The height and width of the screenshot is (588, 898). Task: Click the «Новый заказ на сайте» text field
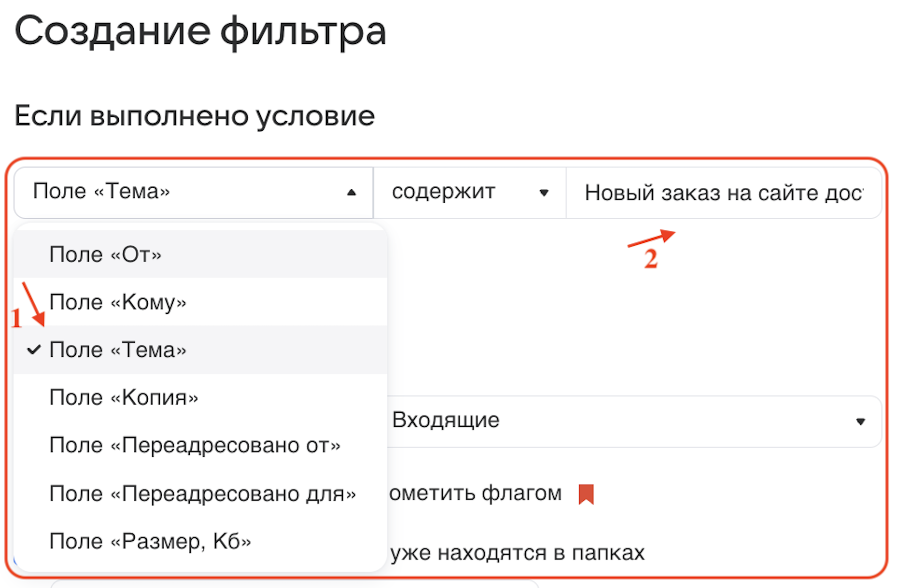point(723,193)
